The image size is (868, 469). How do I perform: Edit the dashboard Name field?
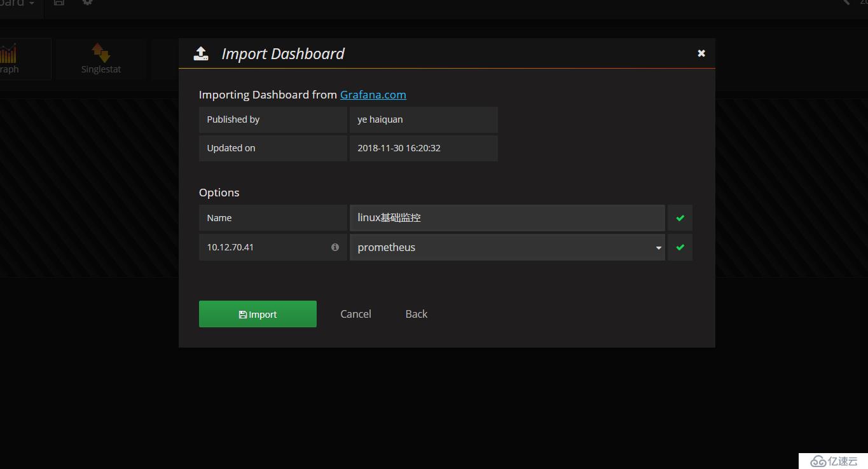pos(507,217)
